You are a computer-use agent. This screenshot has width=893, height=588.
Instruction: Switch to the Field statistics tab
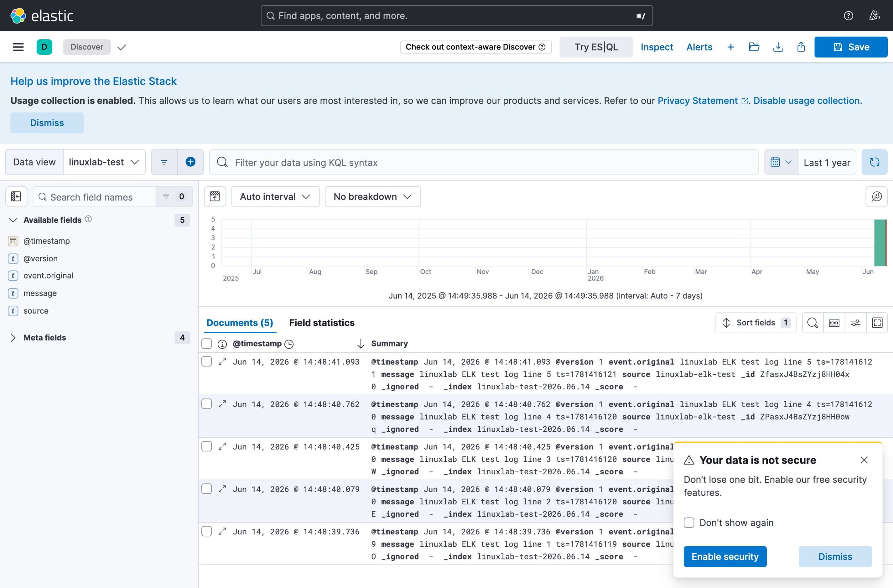[322, 322]
